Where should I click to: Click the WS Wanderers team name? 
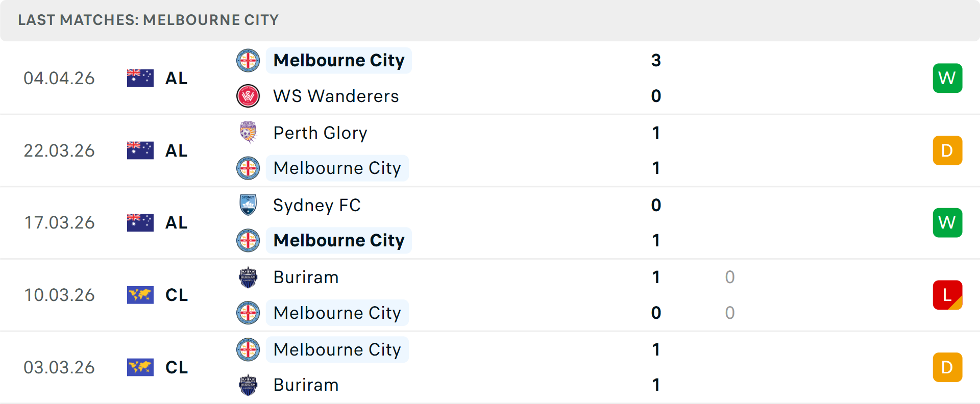pyautogui.click(x=336, y=96)
